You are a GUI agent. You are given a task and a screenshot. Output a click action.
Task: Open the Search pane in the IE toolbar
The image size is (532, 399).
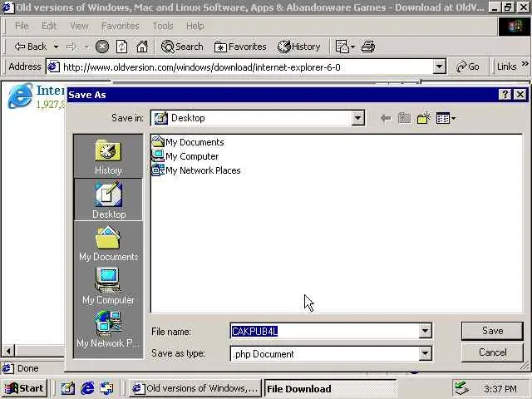pyautogui.click(x=182, y=47)
